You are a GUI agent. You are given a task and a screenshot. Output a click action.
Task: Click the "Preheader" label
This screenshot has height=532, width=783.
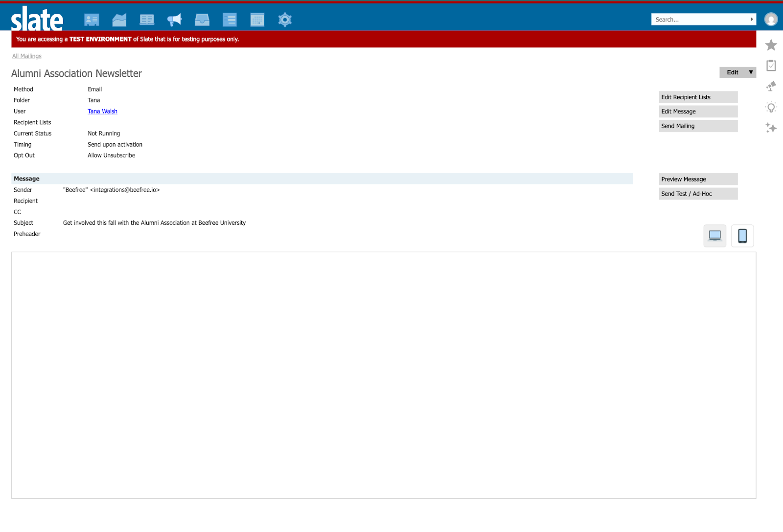tap(27, 234)
